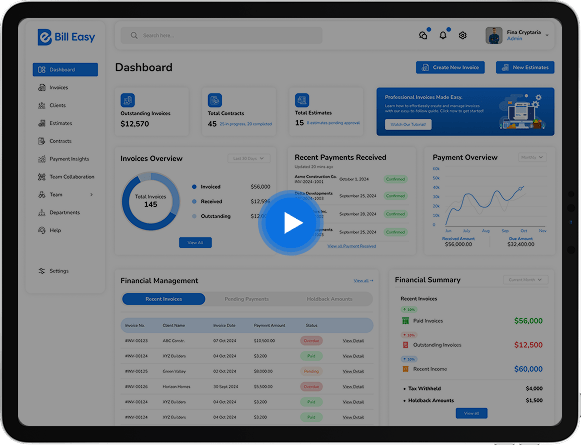Open the chat messages icon

[x=423, y=35]
